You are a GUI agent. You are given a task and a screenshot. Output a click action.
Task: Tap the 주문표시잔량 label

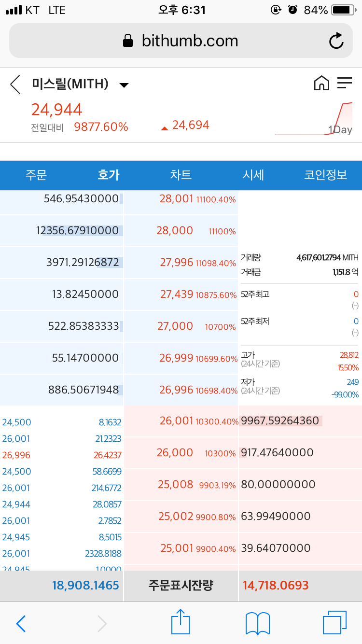click(x=181, y=586)
